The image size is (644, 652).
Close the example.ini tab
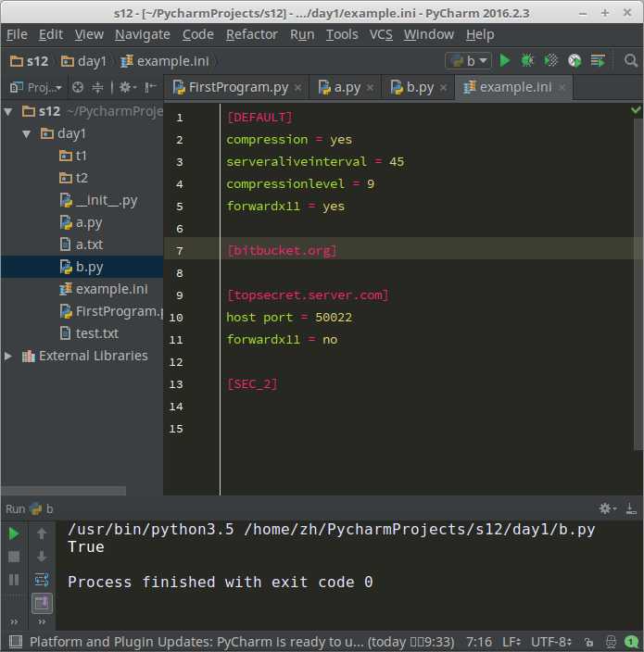click(562, 87)
